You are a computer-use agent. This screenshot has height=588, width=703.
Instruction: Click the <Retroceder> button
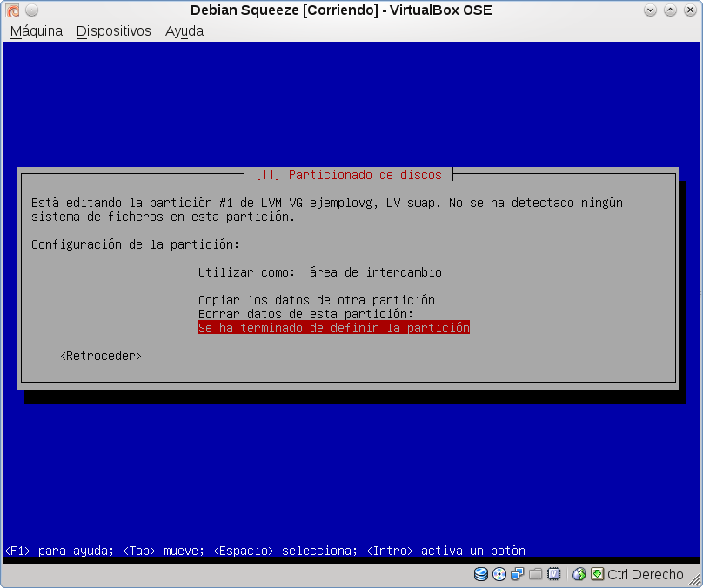101,356
